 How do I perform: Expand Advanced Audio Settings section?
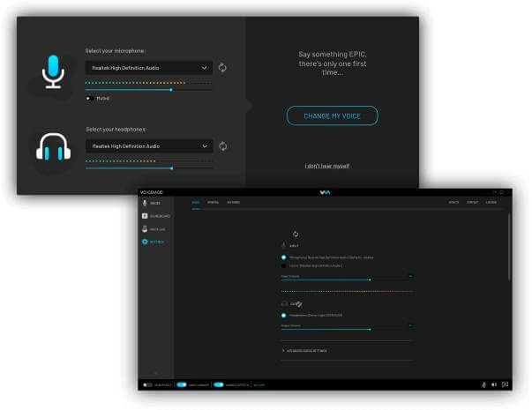pyautogui.click(x=304, y=351)
